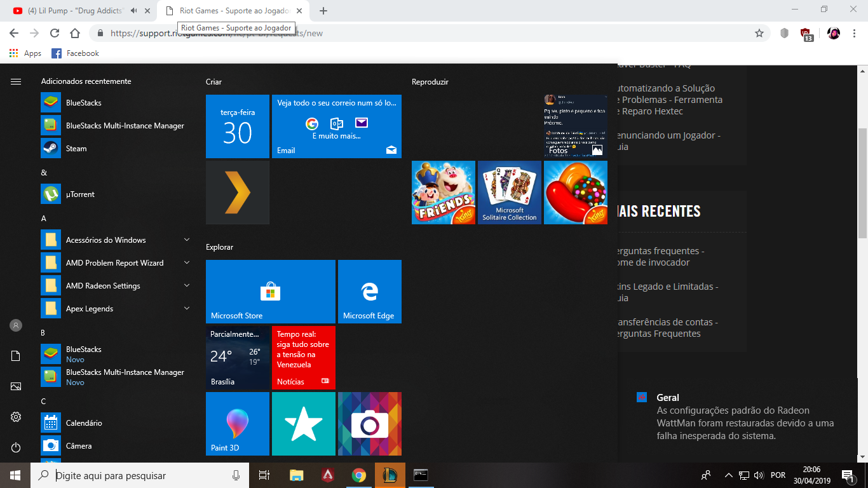Viewport: 868px width, 488px height.
Task: Focus the Windows search box
Action: click(x=139, y=475)
